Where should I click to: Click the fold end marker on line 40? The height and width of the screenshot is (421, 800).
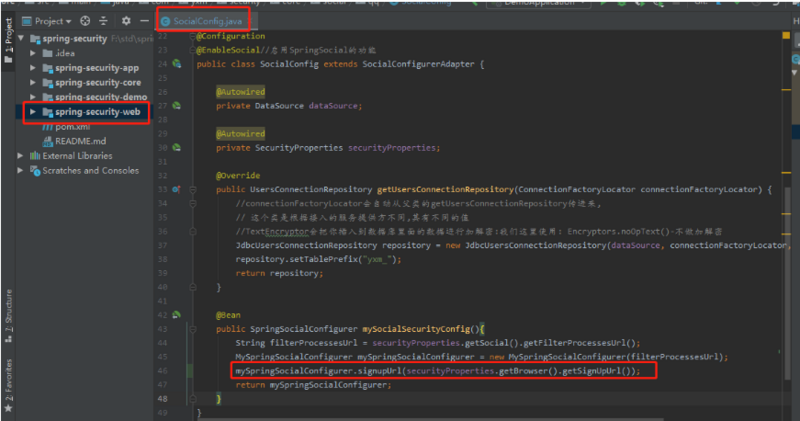tap(193, 287)
